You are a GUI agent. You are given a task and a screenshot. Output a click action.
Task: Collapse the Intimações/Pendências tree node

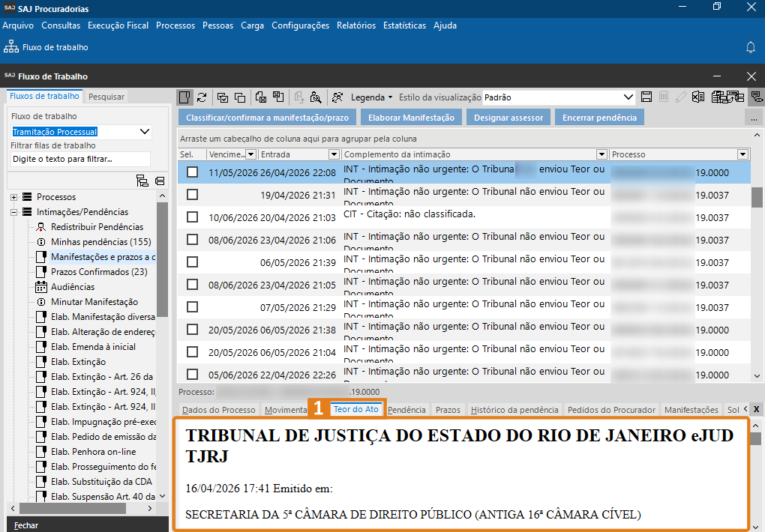click(x=13, y=212)
